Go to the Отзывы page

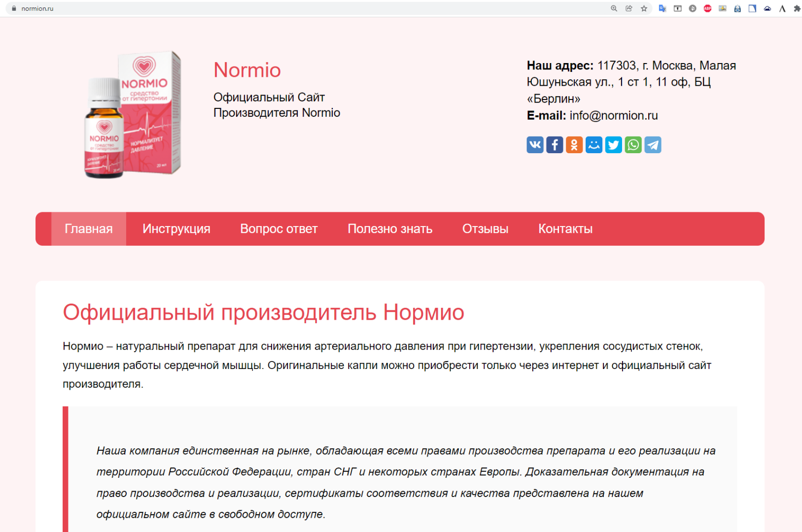pos(485,229)
